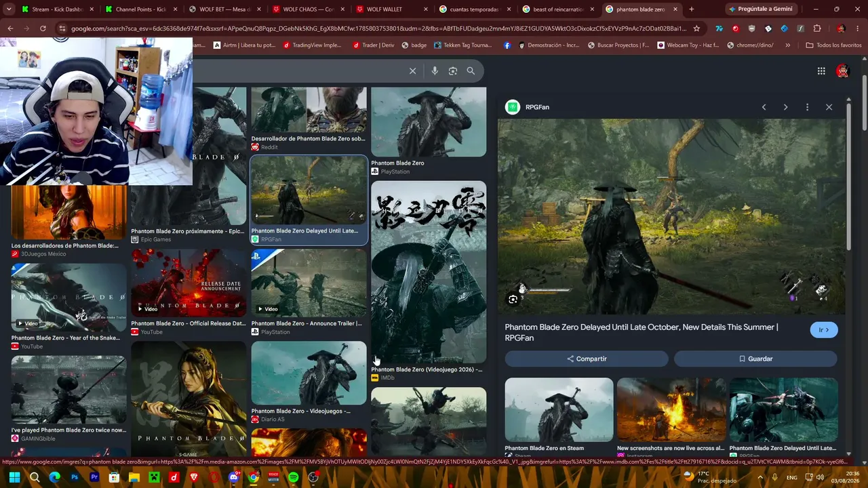Click Pregúntale a Gemini button
This screenshot has height=488, width=868.
761,9
